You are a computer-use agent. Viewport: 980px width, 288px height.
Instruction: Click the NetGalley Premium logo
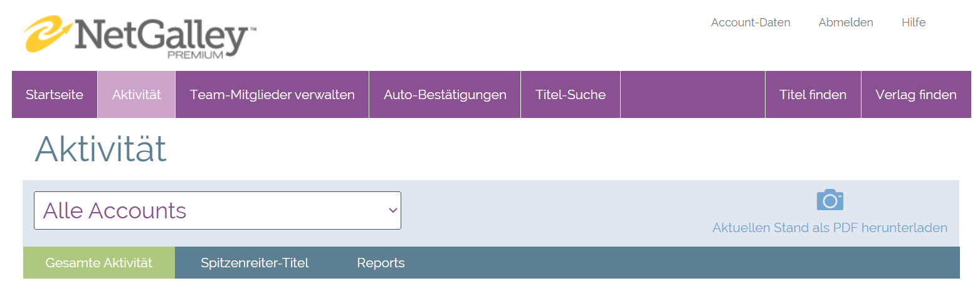140,37
